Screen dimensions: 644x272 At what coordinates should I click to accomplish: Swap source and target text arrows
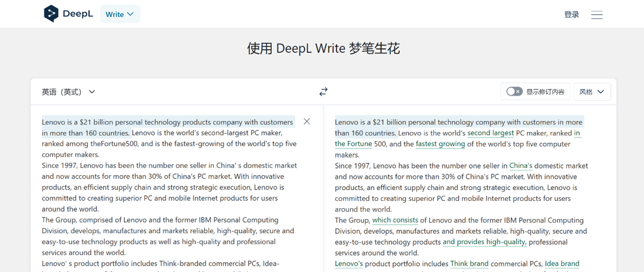click(323, 91)
